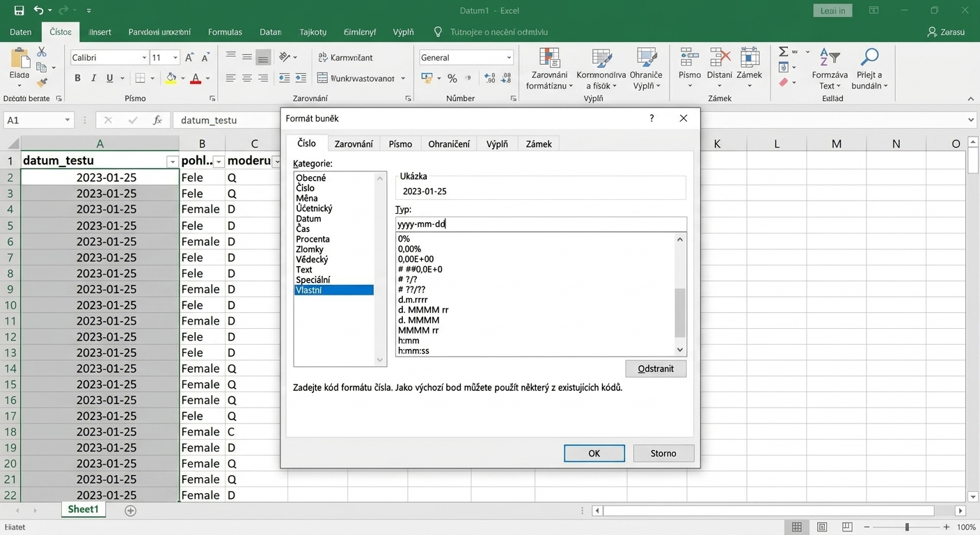
Task: Open the pohl column filter dropdown
Action: [x=219, y=162]
